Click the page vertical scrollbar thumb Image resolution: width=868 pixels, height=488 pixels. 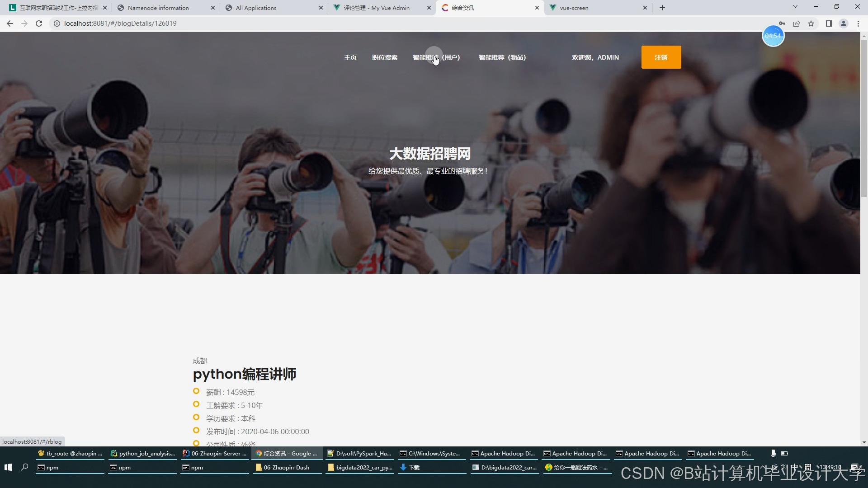pos(864,117)
